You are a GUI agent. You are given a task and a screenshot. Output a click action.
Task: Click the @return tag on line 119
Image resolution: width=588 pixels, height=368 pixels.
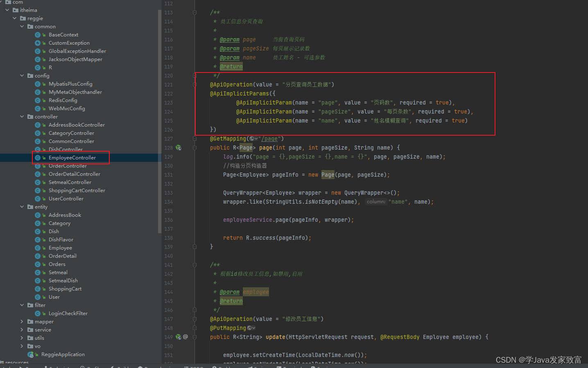click(231, 67)
